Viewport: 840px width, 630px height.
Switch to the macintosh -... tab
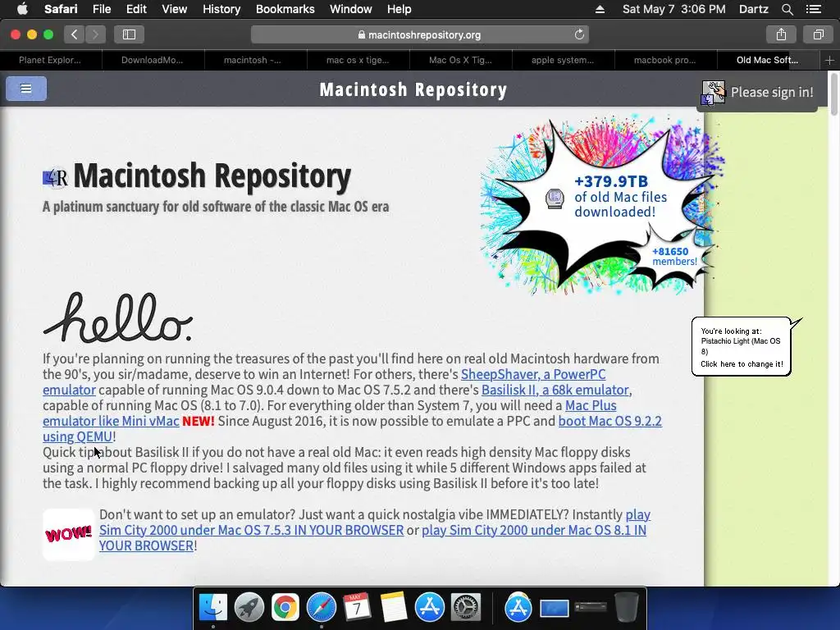click(x=256, y=60)
